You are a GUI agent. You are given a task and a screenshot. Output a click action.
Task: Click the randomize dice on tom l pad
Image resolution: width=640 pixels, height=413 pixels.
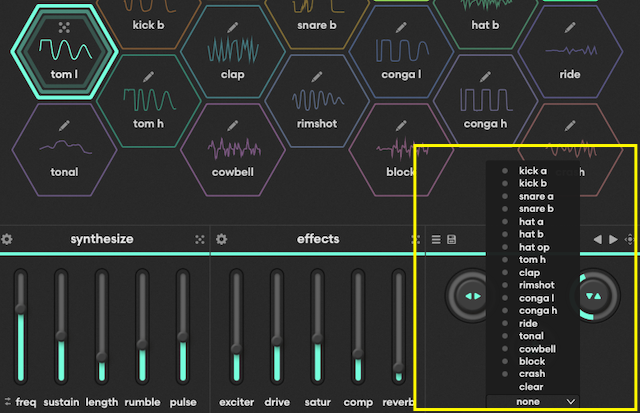click(x=64, y=27)
